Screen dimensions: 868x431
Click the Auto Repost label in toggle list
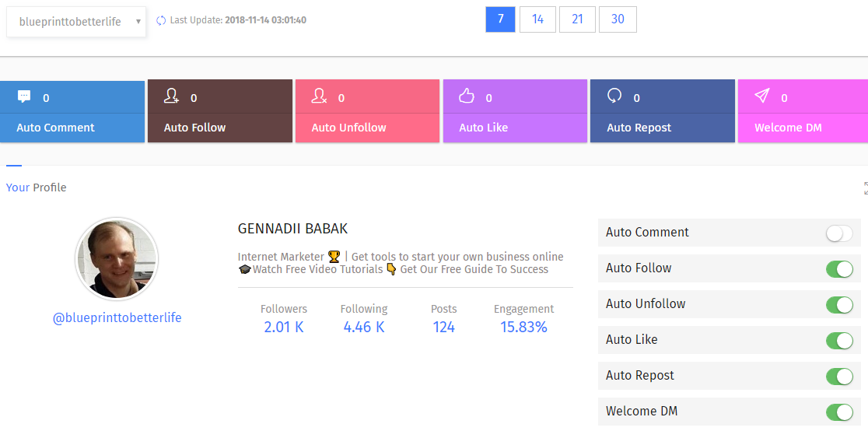coord(640,376)
